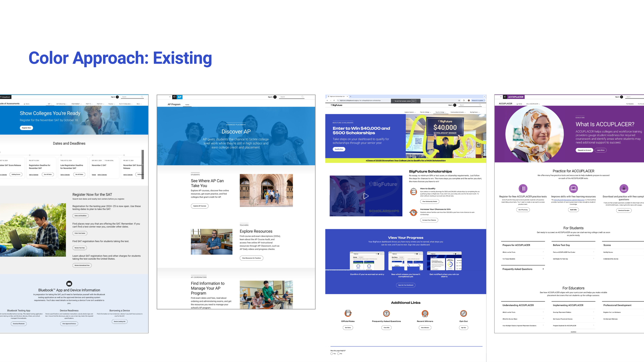Click the Official Rules notebook icon
The height and width of the screenshot is (362, 644).
348,313
